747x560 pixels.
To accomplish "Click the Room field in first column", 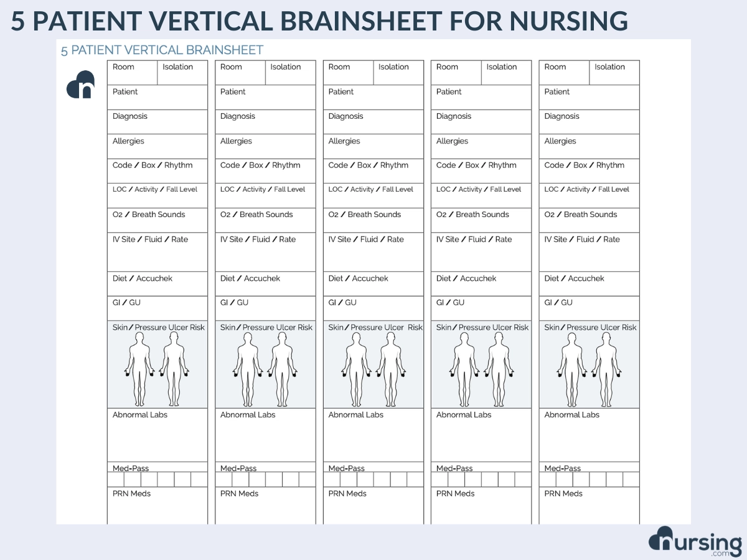I will 132,73.
